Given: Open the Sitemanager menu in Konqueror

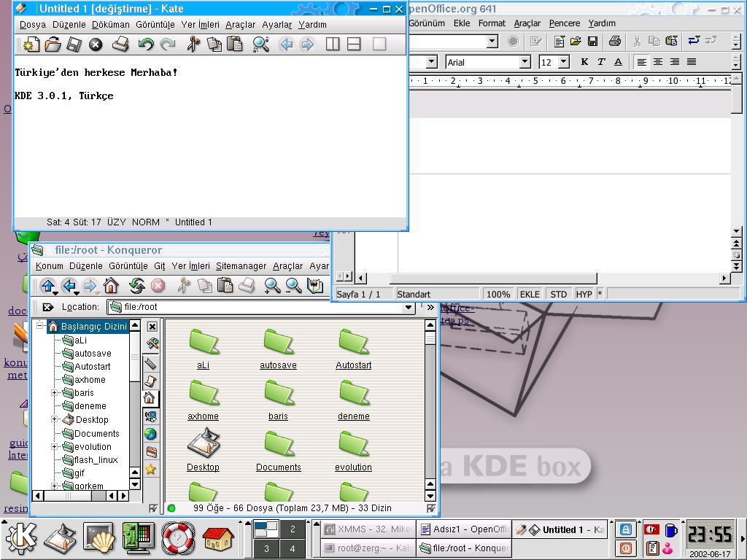Looking at the screenshot, I should 241,266.
